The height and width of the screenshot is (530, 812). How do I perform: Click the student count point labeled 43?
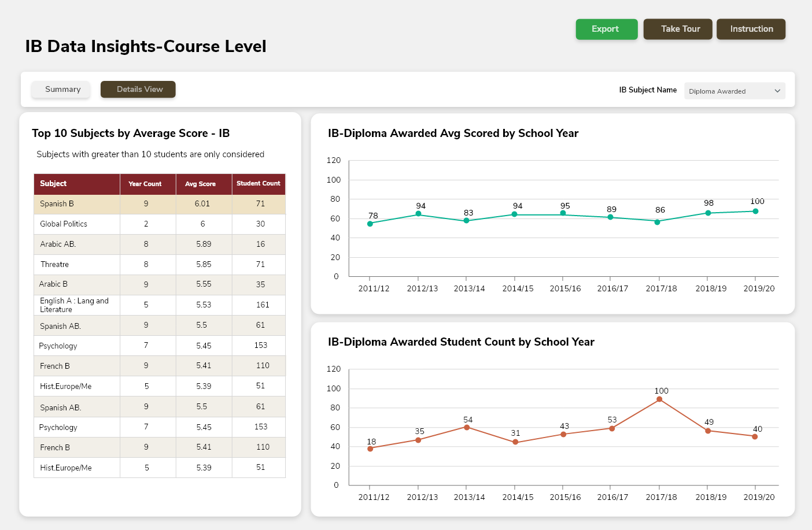(x=563, y=435)
